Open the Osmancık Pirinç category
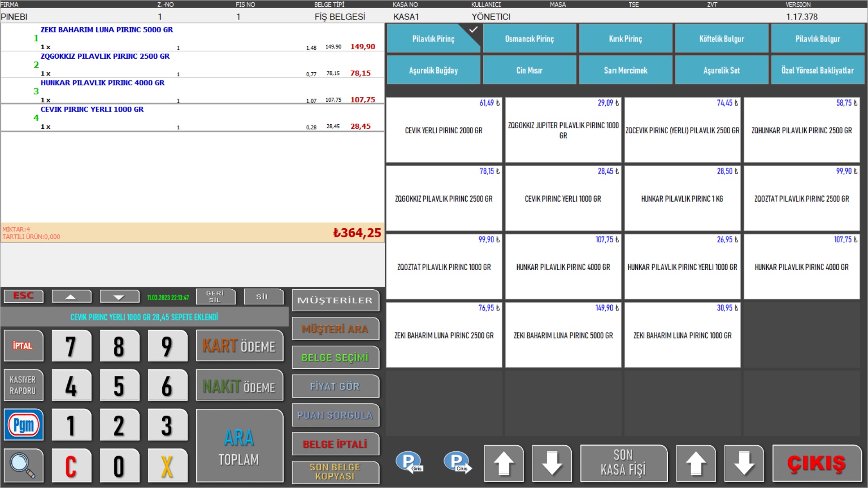This screenshot has width=868, height=488. point(529,39)
